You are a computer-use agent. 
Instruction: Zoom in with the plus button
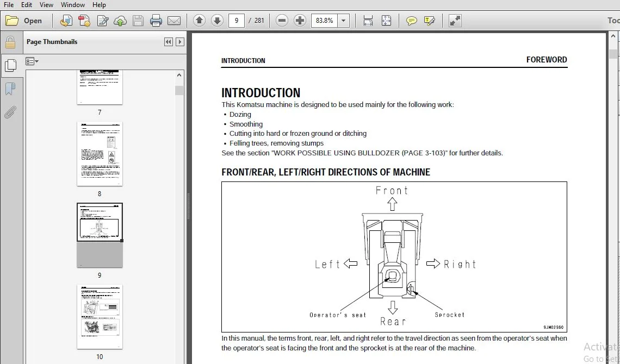(300, 21)
